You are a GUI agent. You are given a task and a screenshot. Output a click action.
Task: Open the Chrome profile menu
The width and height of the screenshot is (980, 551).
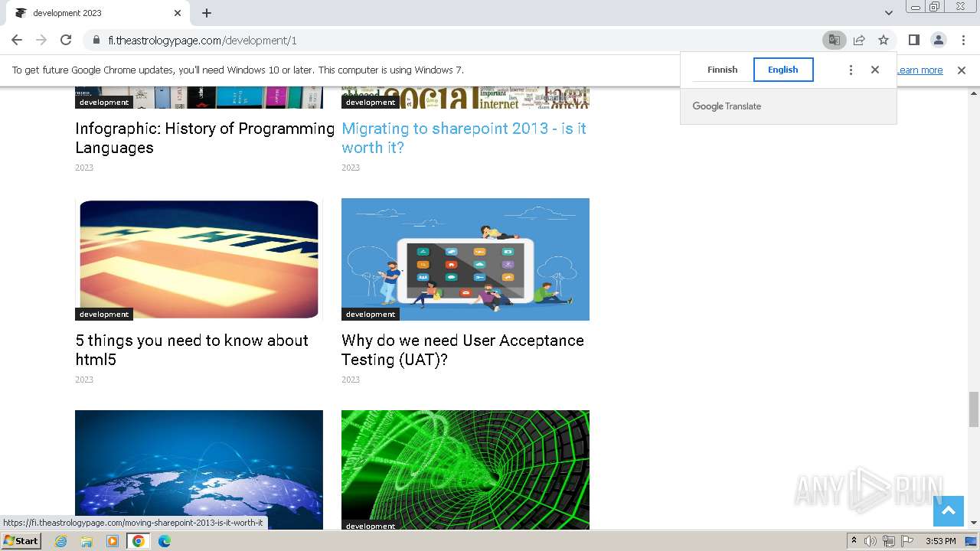pyautogui.click(x=939, y=40)
